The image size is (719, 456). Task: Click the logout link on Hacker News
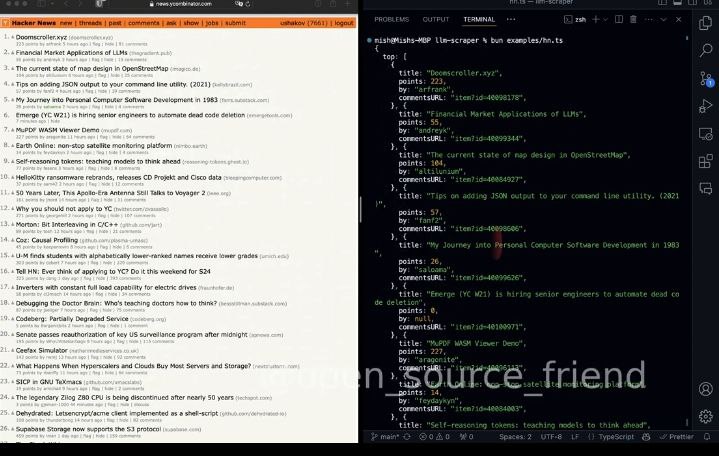(x=344, y=23)
